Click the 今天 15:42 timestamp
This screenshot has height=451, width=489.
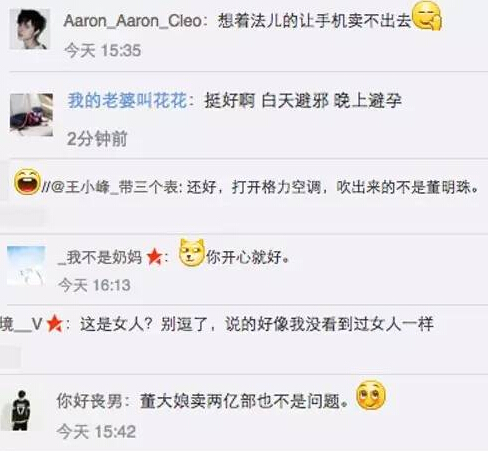[x=96, y=432]
